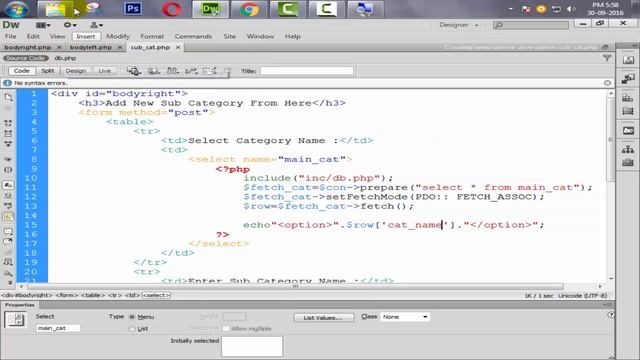Image resolution: width=640 pixels, height=360 pixels.
Task: Close the bodyleft.php document tab
Action: tap(120, 47)
